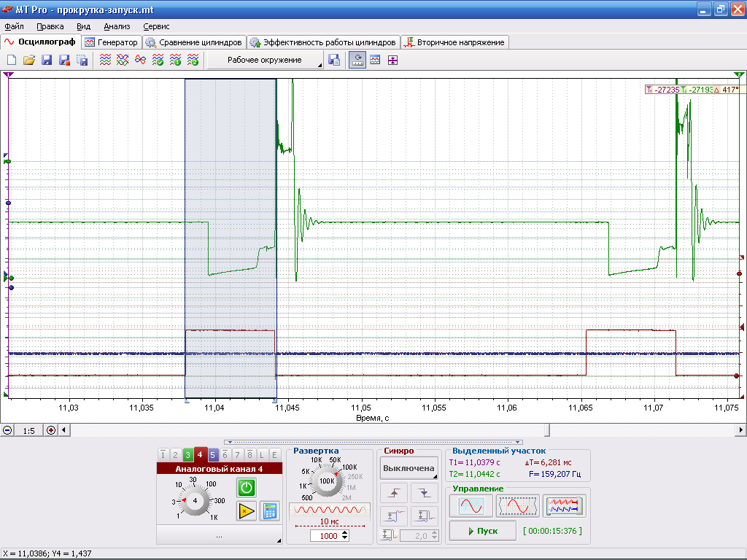Viewport: 747px width, 560px height.
Task: Click the waveform icon with green number 1
Action: [x=175, y=60]
